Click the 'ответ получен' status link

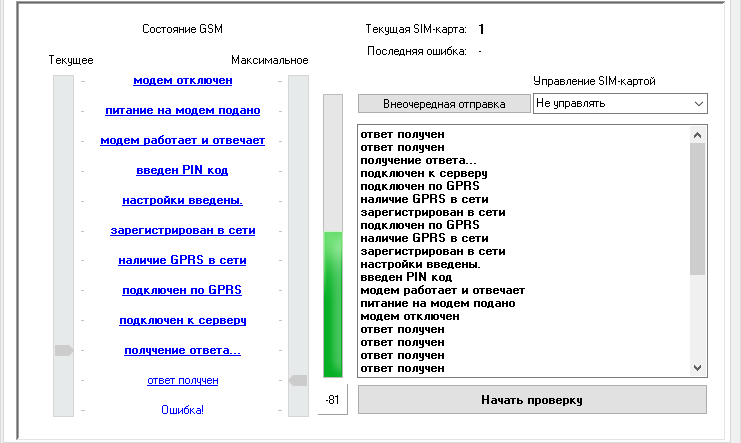pyautogui.click(x=182, y=380)
